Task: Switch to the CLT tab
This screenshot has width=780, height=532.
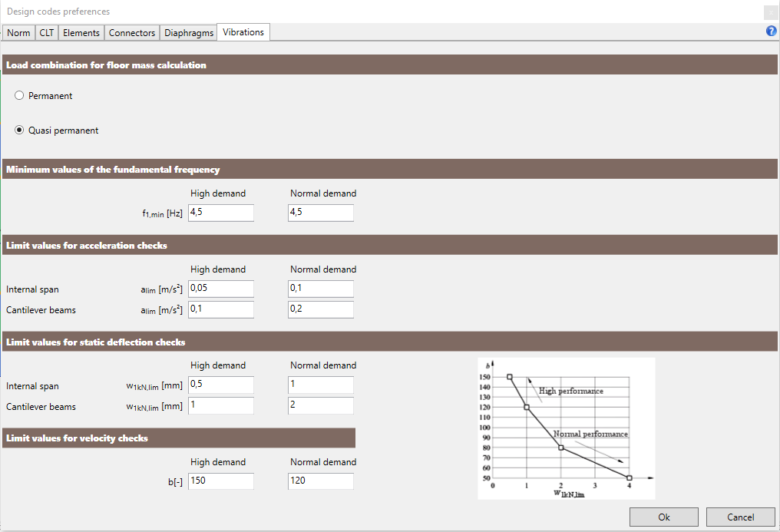Action: click(x=47, y=33)
